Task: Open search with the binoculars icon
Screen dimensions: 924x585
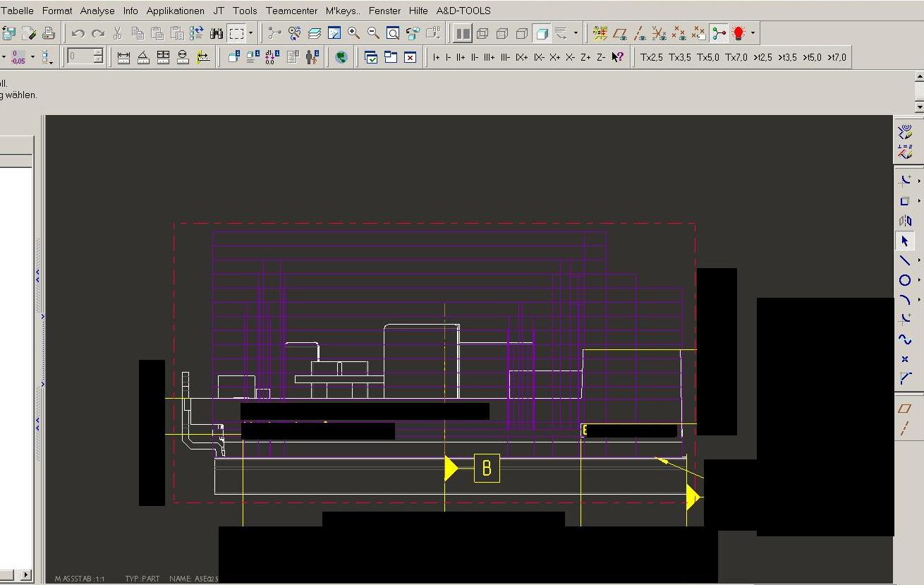Action: (217, 33)
